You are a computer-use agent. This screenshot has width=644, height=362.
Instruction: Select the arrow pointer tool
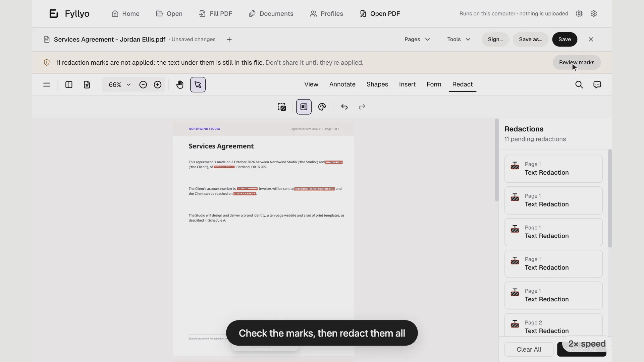(198, 85)
